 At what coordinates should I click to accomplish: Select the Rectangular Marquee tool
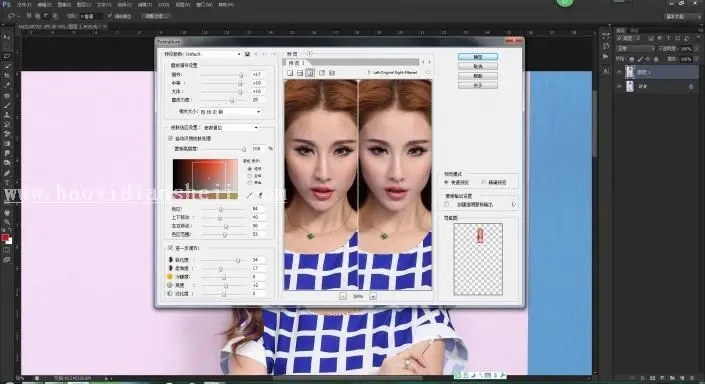(6, 47)
